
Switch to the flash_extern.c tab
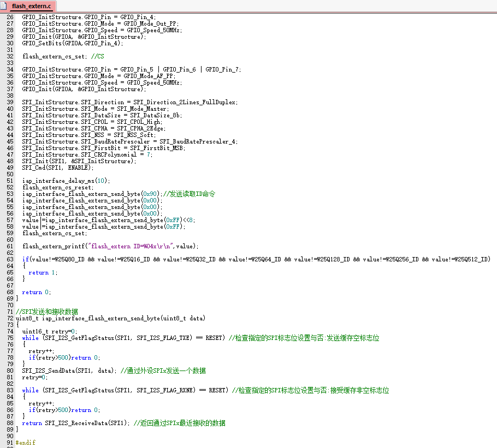31,6
